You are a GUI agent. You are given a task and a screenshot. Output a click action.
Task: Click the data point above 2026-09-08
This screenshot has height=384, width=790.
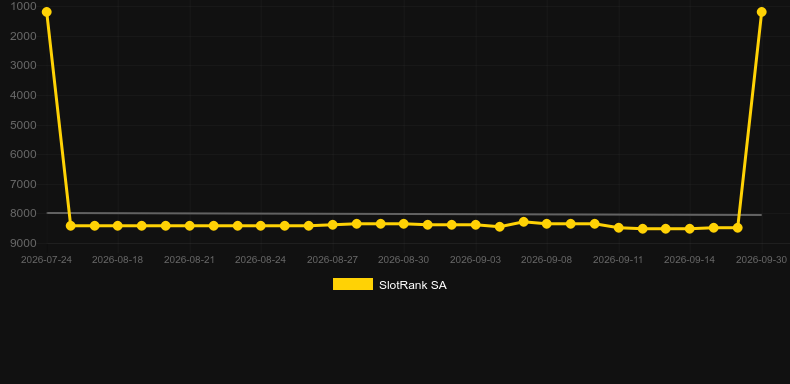click(547, 224)
